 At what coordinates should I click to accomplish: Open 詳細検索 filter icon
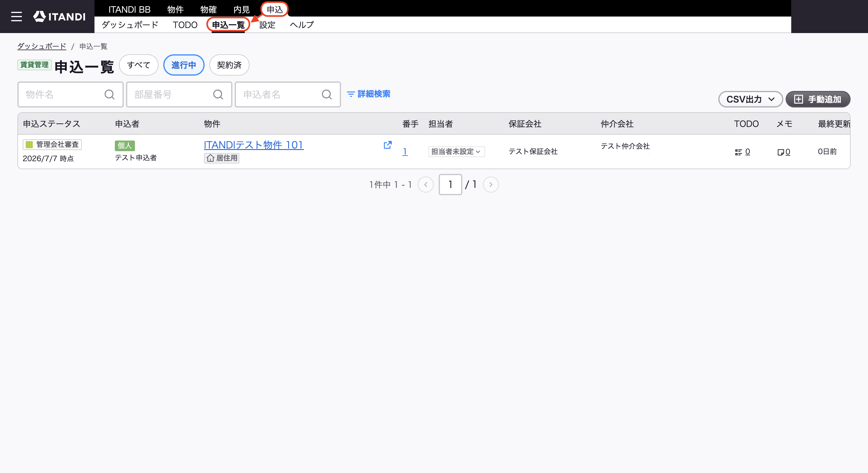(351, 94)
